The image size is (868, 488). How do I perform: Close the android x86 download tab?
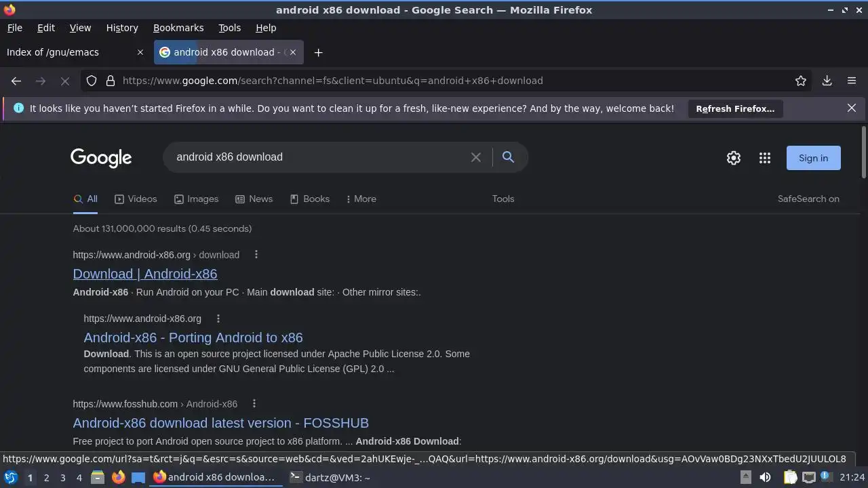(293, 52)
